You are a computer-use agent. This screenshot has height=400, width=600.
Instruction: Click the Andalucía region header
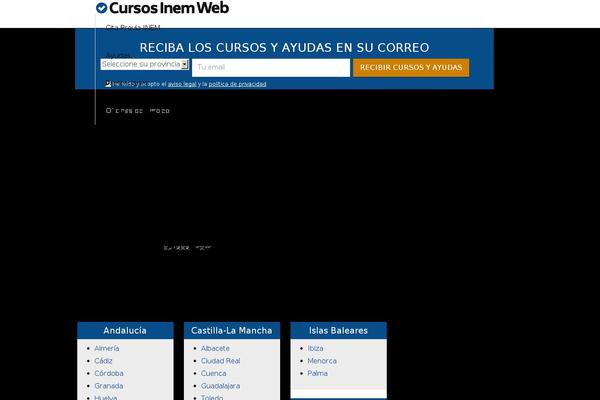point(125,331)
